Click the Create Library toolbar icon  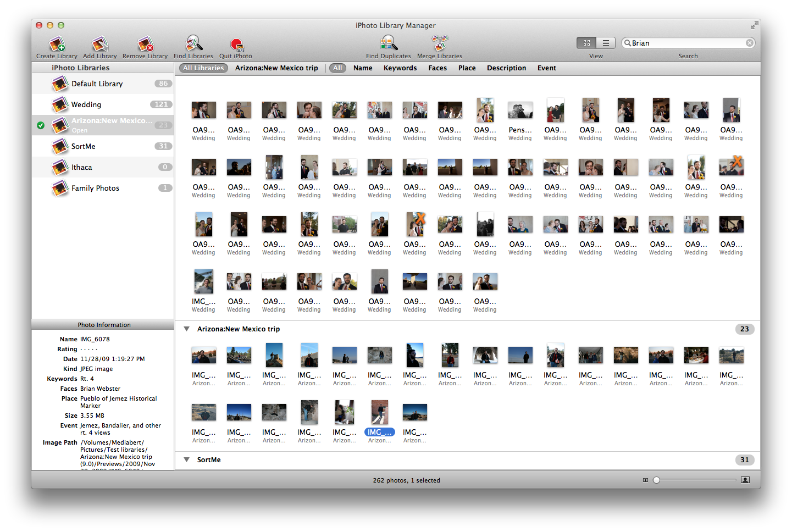pyautogui.click(x=57, y=45)
